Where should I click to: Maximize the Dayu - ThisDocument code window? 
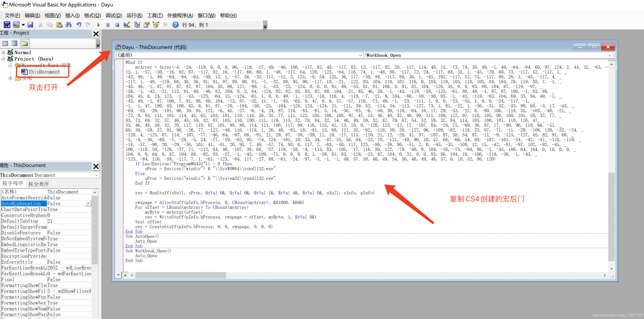click(593, 47)
